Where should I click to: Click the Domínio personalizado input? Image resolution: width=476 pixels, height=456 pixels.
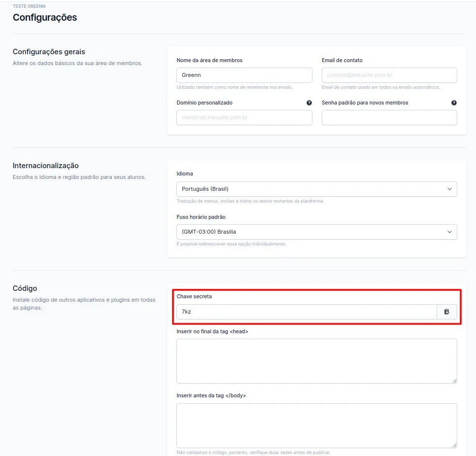[x=244, y=117]
